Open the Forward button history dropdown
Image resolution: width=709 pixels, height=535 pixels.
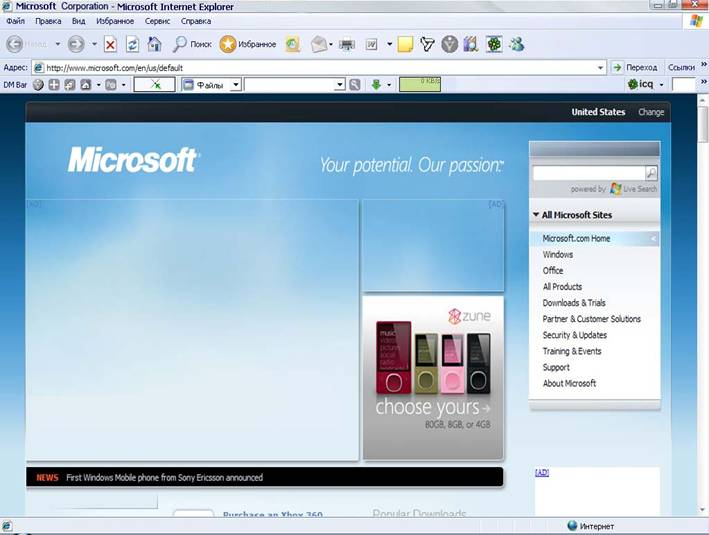click(95, 44)
